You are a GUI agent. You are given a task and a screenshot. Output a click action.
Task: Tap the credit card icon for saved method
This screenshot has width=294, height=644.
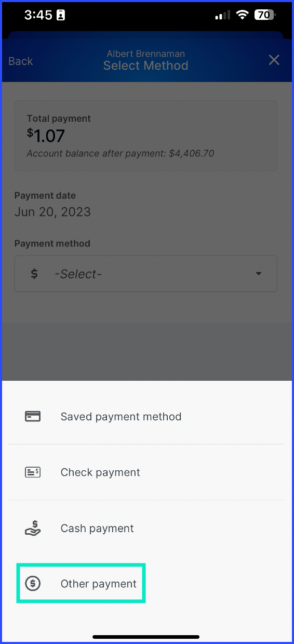[x=33, y=417]
